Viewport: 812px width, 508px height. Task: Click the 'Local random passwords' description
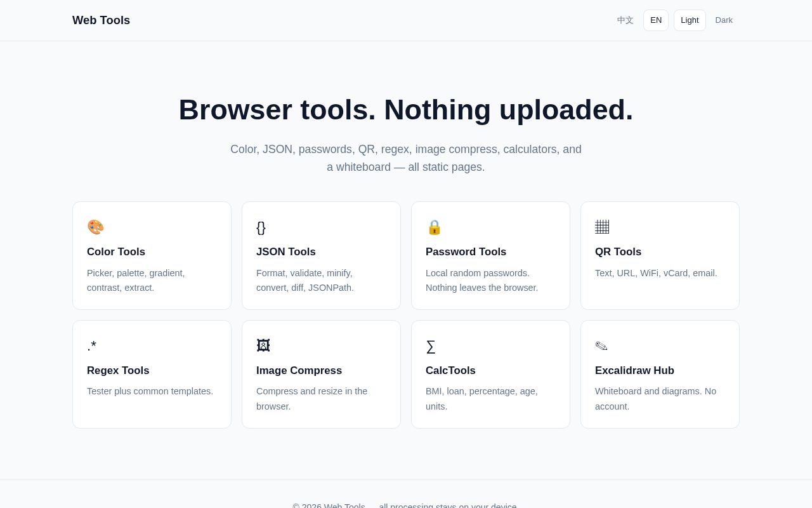[x=482, y=281]
